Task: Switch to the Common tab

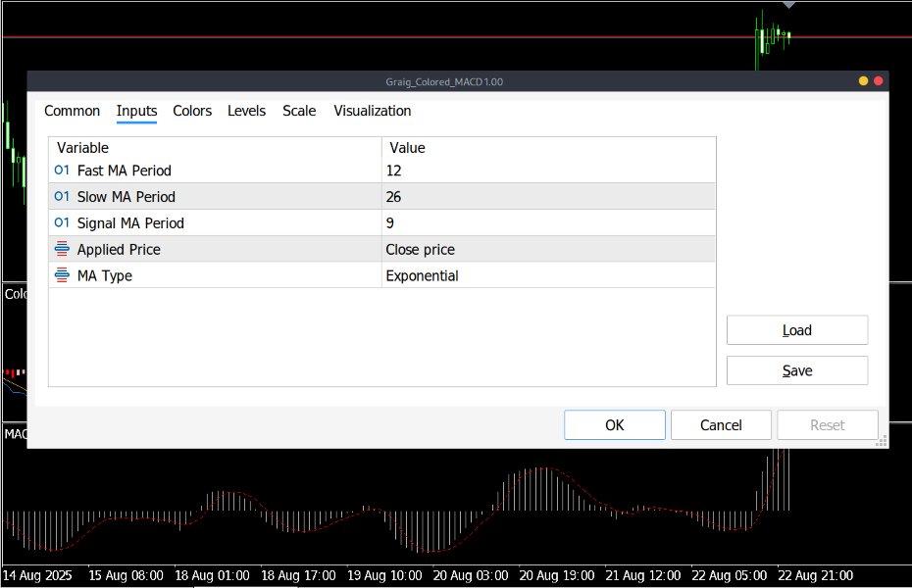Action: [x=72, y=111]
